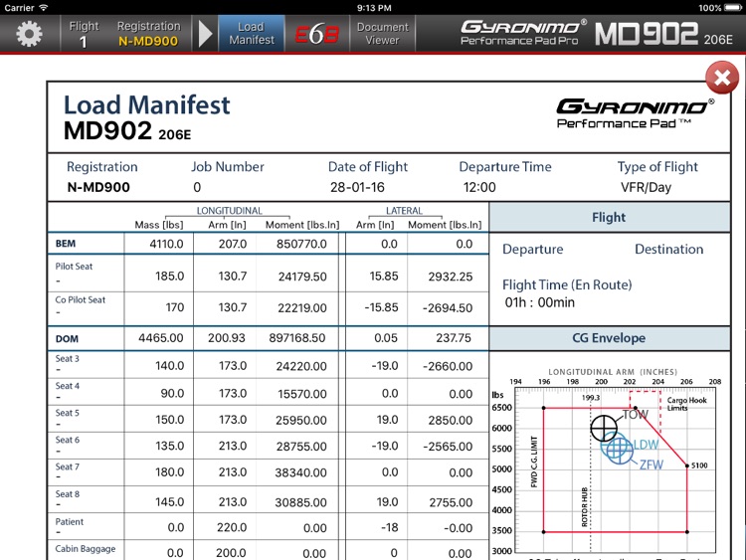Tap BEM mass value 4110.0

pos(166,244)
